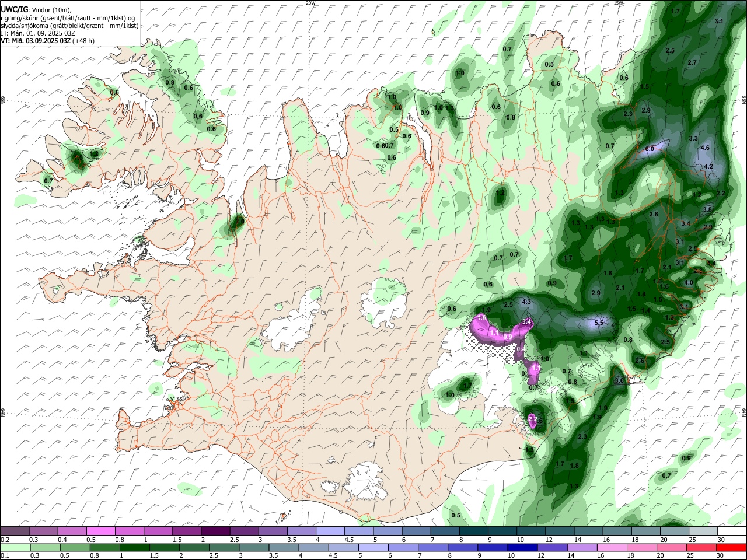Click the 3.3 rainfall value label
This screenshot has width=747, height=560.
[x=693, y=138]
